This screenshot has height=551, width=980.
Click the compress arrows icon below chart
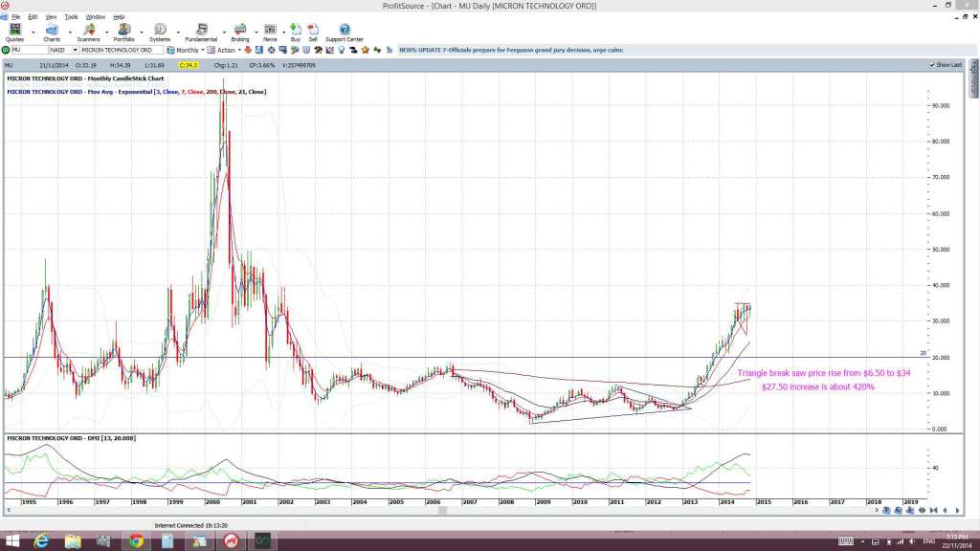[934, 511]
